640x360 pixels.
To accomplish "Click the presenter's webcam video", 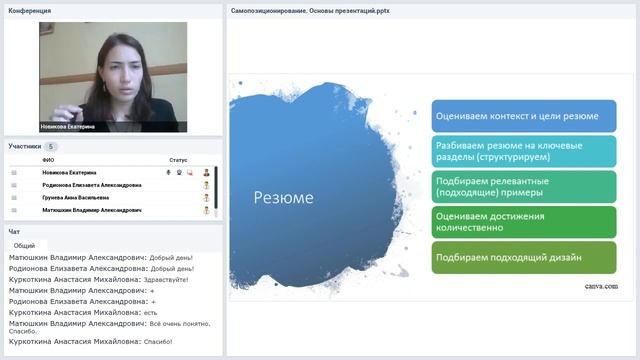I will tap(113, 77).
